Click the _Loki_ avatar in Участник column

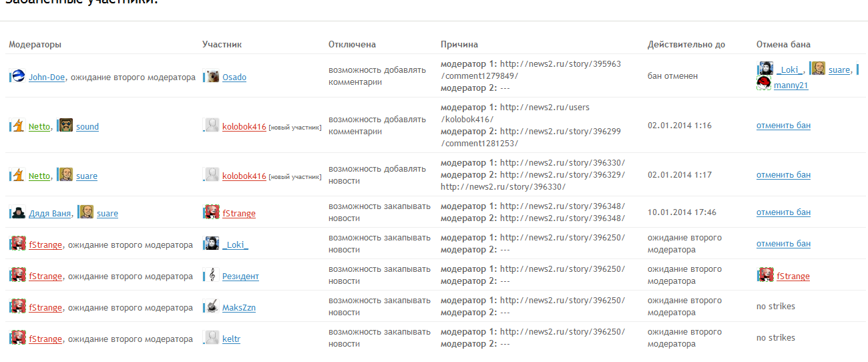[x=212, y=244]
